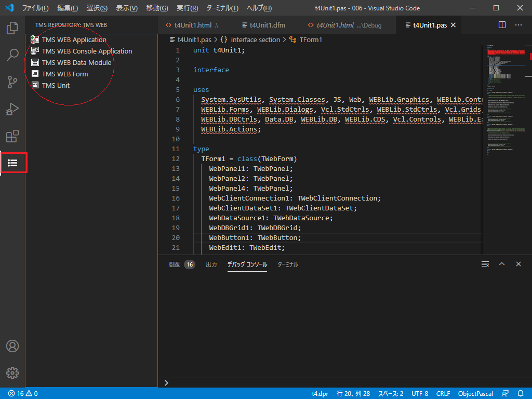Change language mode ObjectPascal
Screen dimensions: 532x399
coord(475,394)
